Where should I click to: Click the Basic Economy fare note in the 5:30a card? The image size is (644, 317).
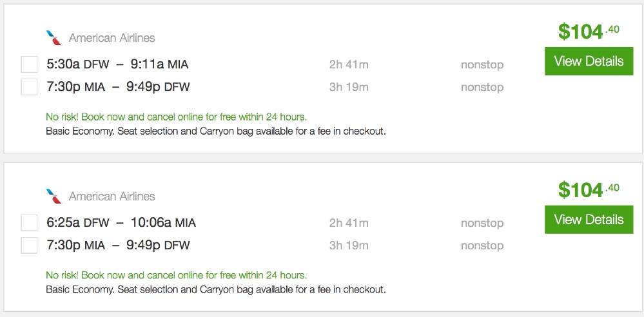pyautogui.click(x=216, y=131)
